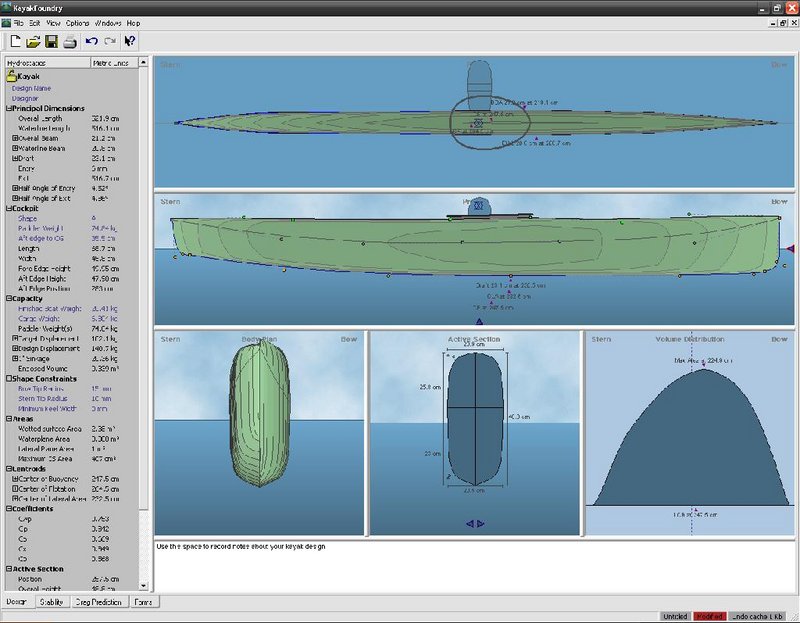This screenshot has width=800, height=623.
Task: Click into the kayak design notes field
Action: 474,565
